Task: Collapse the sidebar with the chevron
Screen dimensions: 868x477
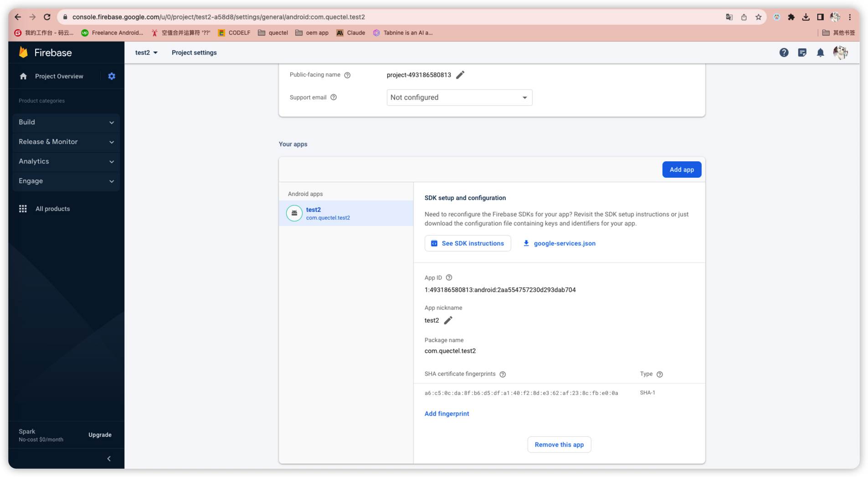Action: click(x=109, y=458)
